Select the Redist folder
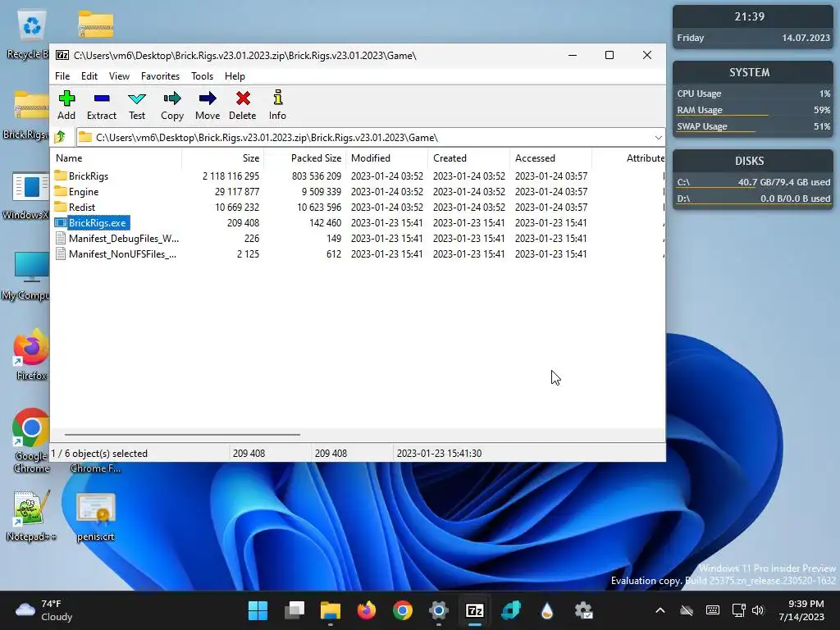 [81, 207]
